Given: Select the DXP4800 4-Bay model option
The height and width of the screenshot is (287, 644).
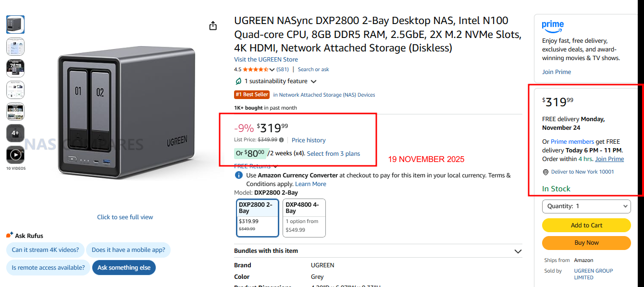Looking at the screenshot, I should pos(304,218).
